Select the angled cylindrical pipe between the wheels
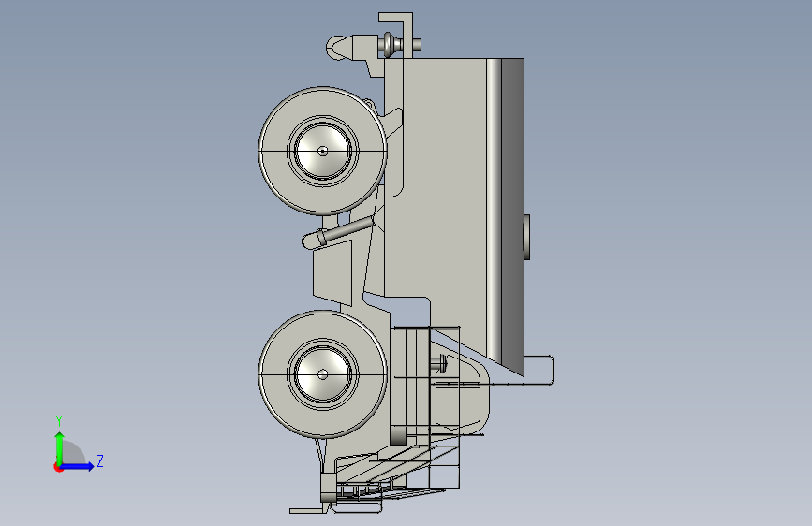 coord(338,232)
